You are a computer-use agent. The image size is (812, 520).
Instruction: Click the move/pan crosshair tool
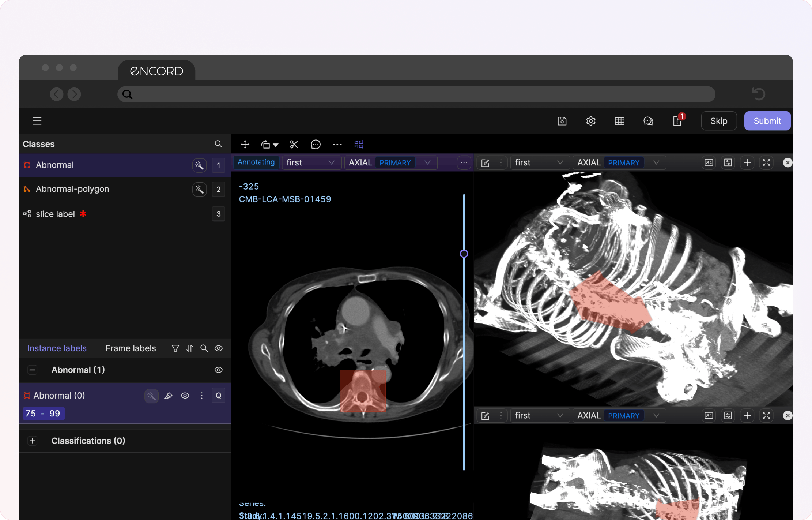(x=245, y=145)
